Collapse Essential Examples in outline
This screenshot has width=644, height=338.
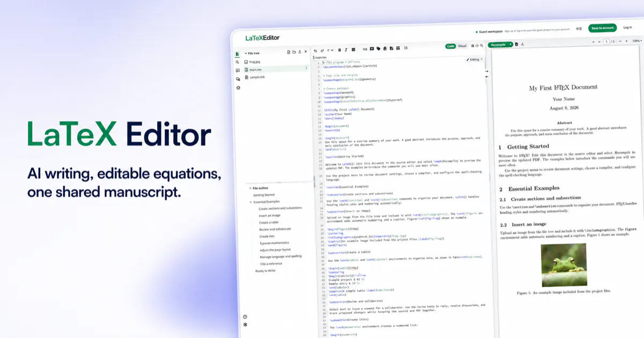[x=251, y=202]
